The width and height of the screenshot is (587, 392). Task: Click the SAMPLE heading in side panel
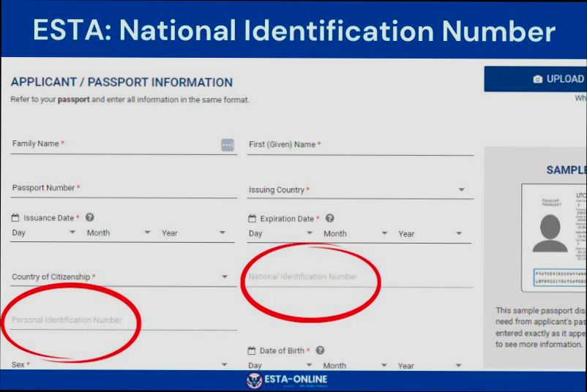coord(567,170)
